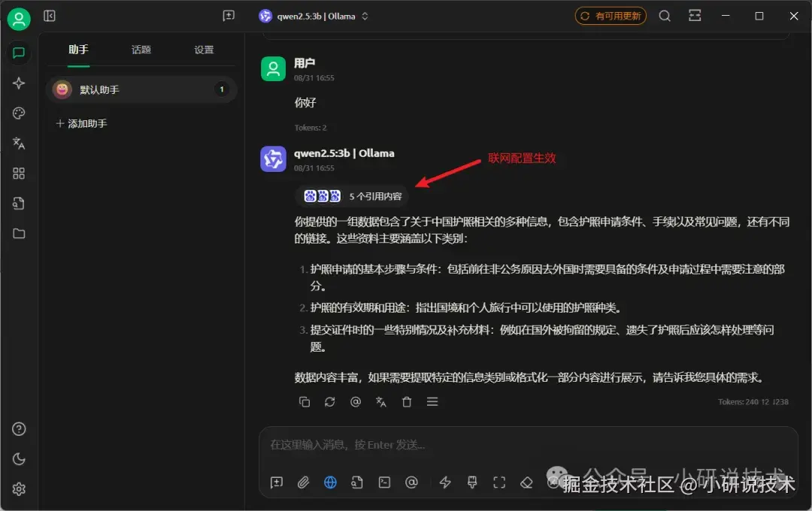Regenerate the assistant reply
Image resolution: width=812 pixels, height=511 pixels.
click(x=330, y=402)
